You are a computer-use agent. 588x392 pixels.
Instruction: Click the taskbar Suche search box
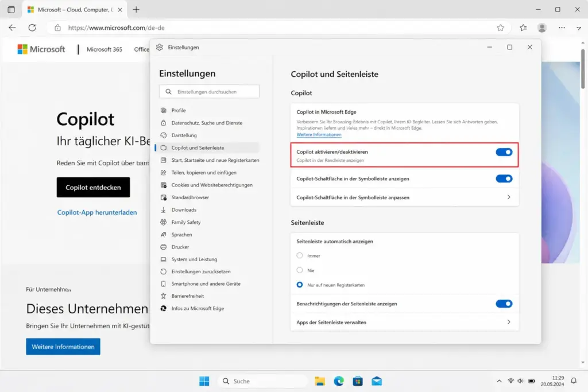(x=262, y=381)
